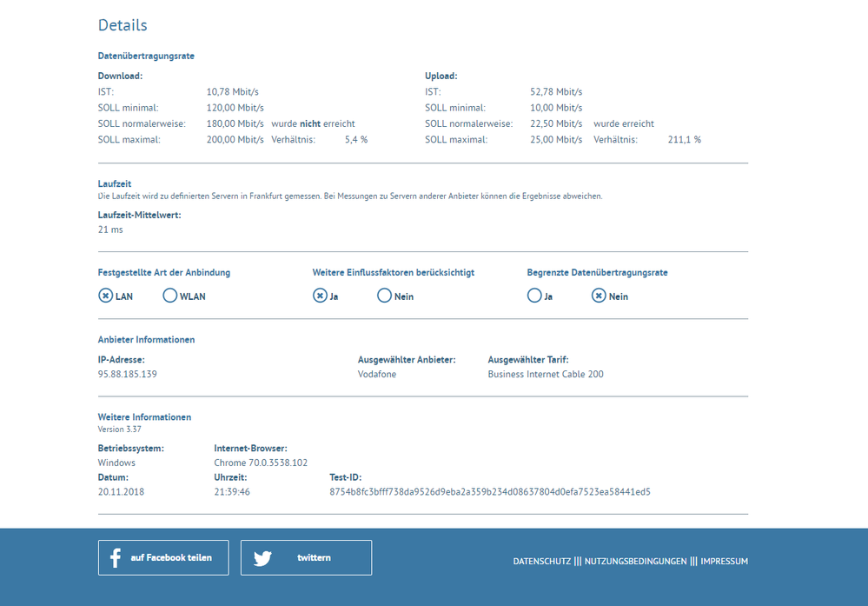Image resolution: width=868 pixels, height=606 pixels.
Task: Tweet the result with 'twittern'
Action: click(x=306, y=558)
